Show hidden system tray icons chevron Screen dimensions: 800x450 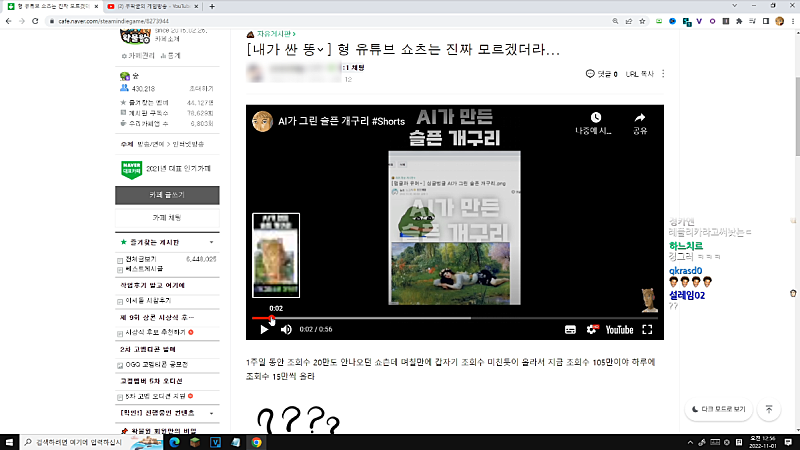[x=690, y=442]
